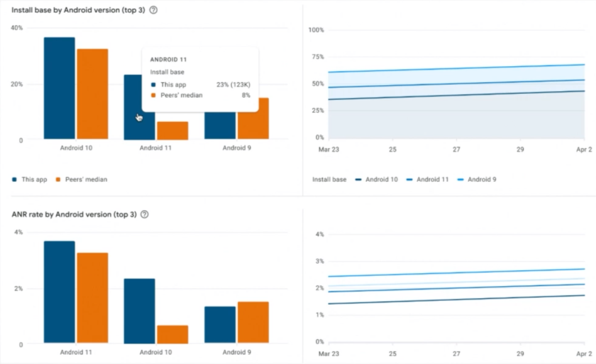Click 'Android 10' axis label under install chart

(x=76, y=148)
